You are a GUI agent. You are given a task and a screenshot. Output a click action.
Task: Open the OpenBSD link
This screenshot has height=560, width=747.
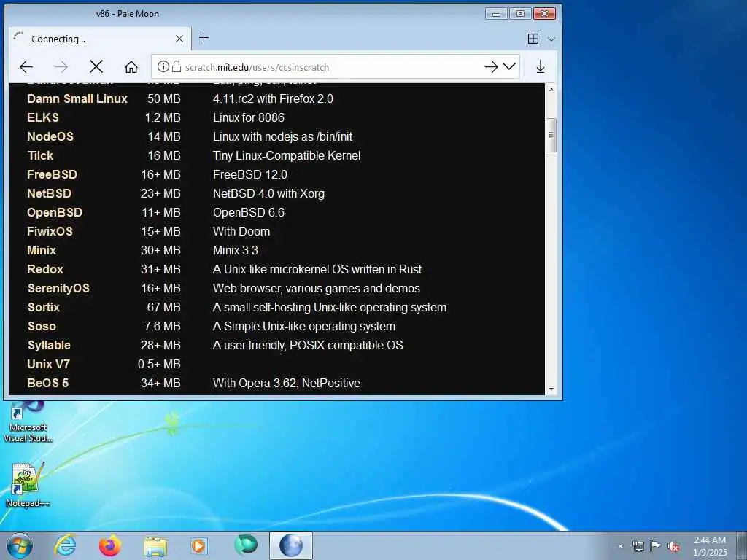54,212
